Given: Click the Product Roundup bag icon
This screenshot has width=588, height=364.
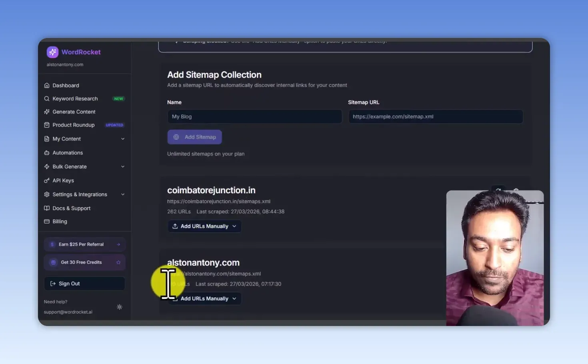Looking at the screenshot, I should point(47,125).
